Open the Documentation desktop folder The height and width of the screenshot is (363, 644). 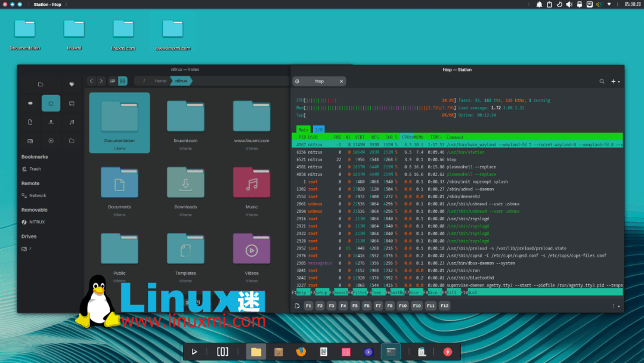point(24,35)
